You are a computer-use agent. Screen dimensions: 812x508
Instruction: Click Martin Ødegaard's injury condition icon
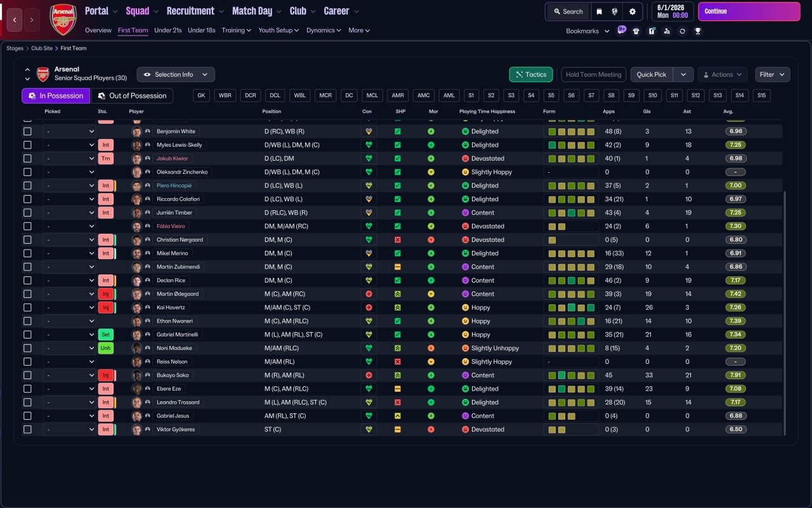pos(369,294)
